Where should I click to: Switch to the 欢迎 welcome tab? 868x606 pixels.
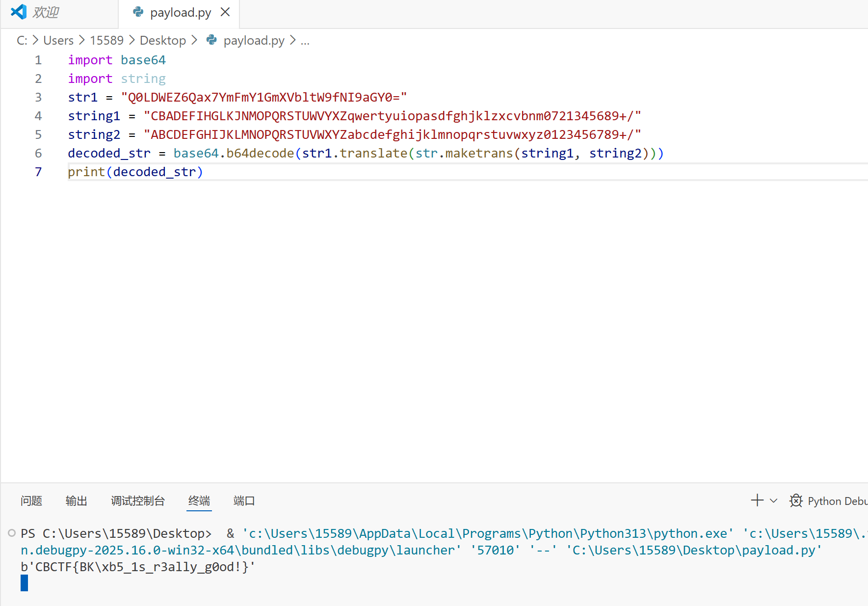click(46, 12)
